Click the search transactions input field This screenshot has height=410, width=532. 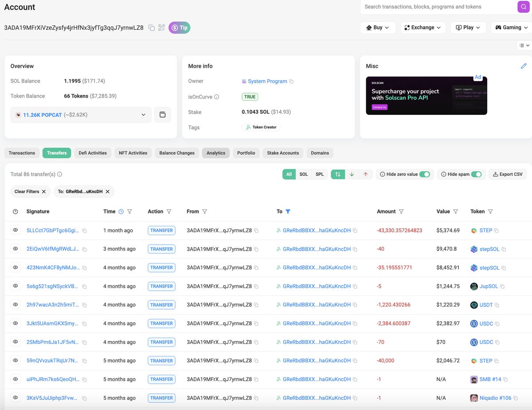click(x=439, y=7)
